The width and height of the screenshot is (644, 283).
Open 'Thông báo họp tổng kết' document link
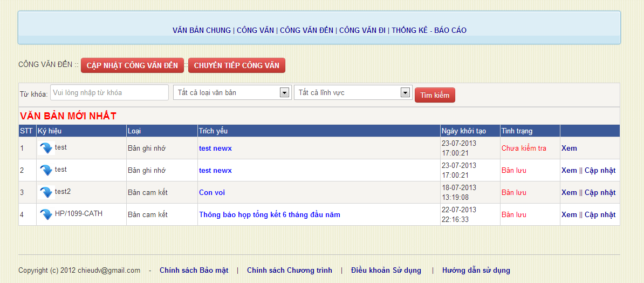tap(269, 215)
